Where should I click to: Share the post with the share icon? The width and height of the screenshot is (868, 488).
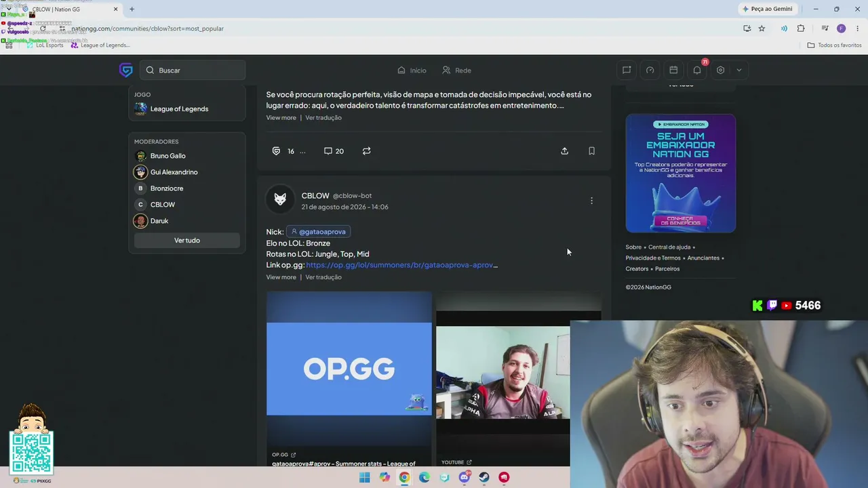click(564, 151)
